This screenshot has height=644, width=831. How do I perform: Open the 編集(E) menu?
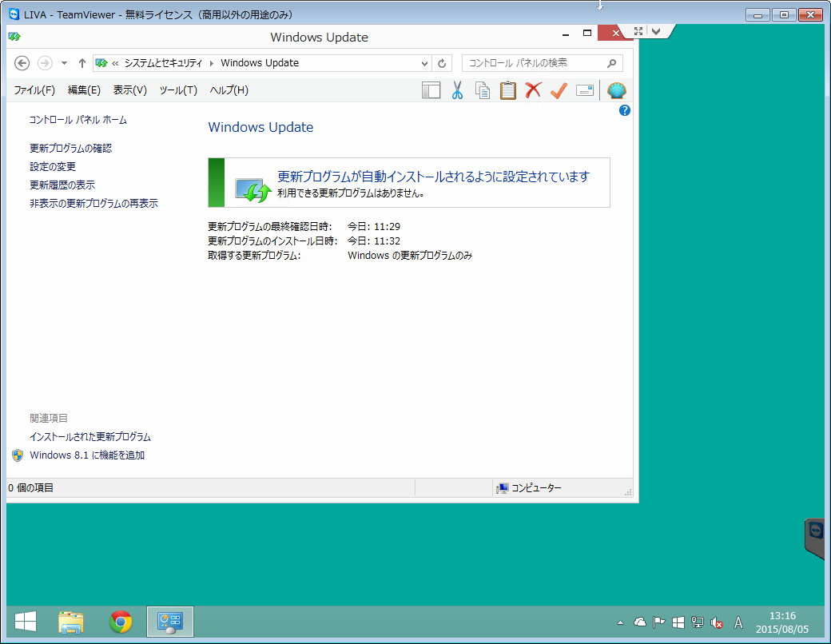(84, 90)
